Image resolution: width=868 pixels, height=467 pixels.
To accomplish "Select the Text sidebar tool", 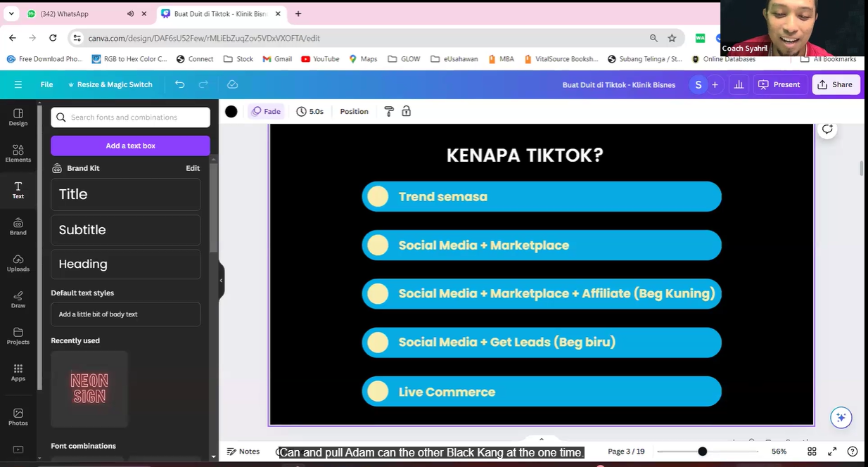I will (x=18, y=190).
